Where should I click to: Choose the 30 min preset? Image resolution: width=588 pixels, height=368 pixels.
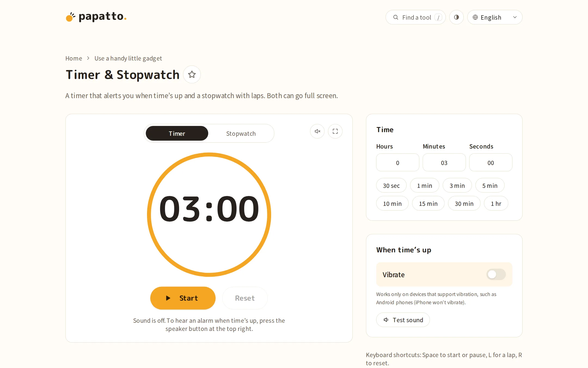464,203
